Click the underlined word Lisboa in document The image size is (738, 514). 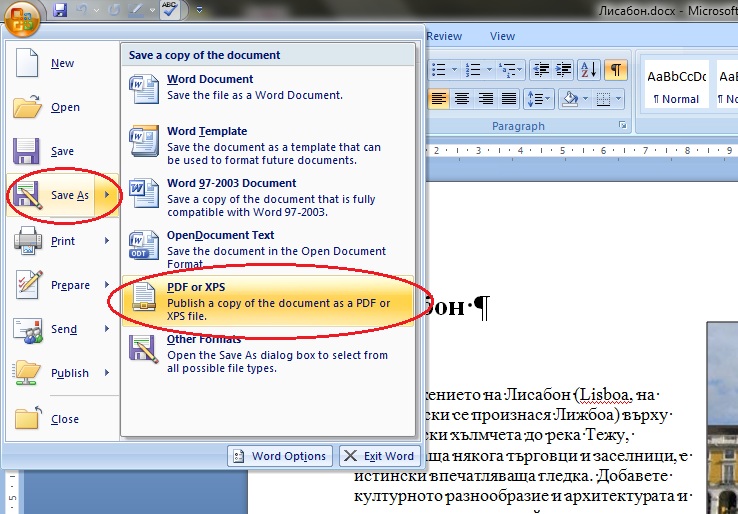pyautogui.click(x=605, y=394)
